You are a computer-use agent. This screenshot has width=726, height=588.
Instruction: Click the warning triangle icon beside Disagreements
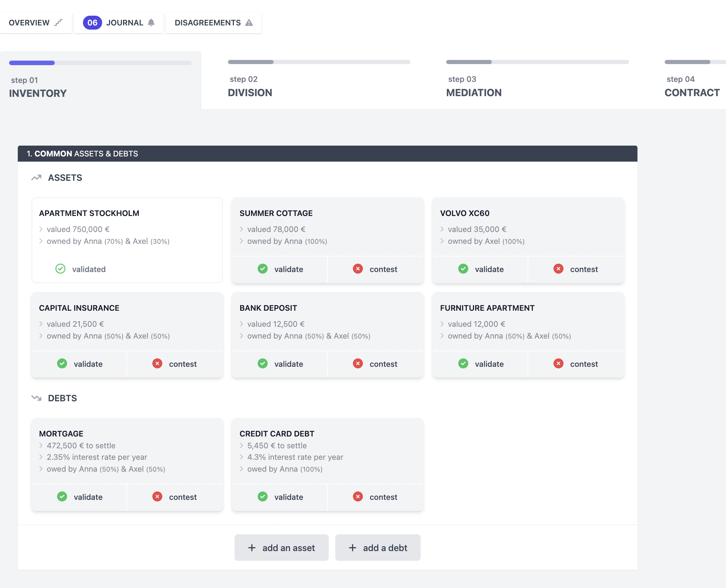coord(249,23)
